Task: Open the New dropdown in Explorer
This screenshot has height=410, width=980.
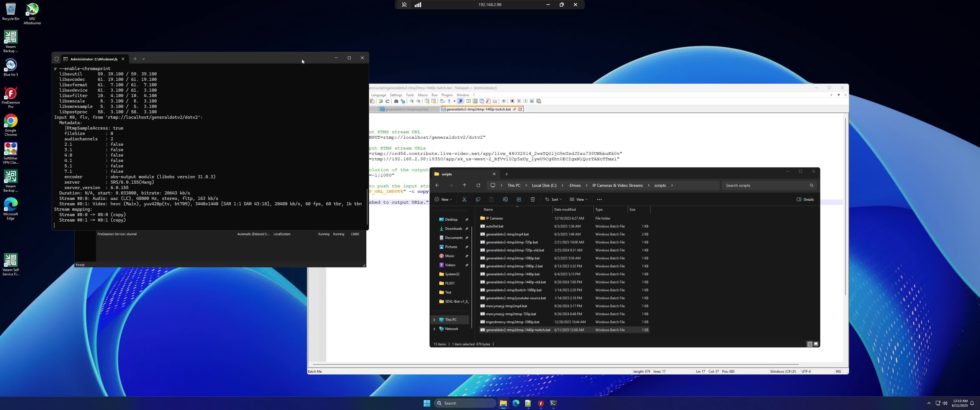Action: coord(443,199)
